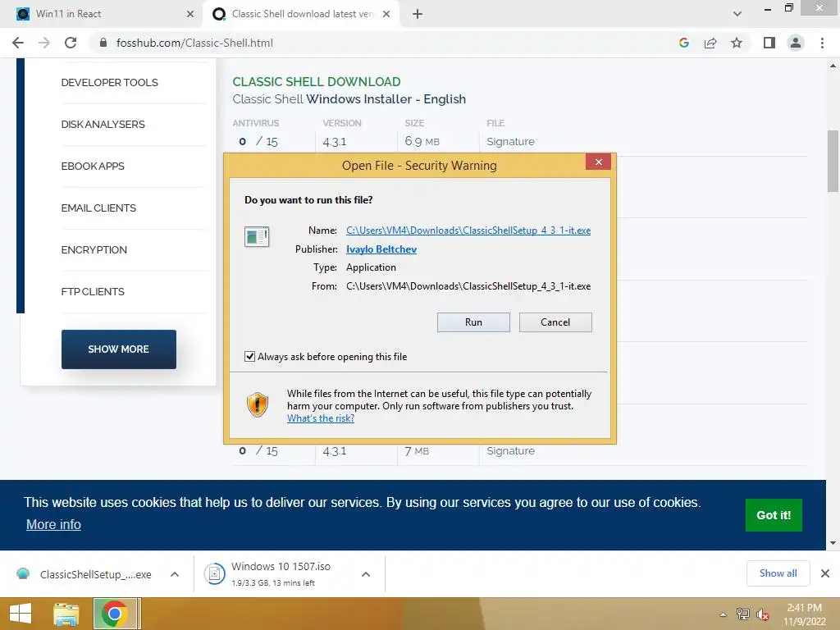Click Run in security warning

click(x=473, y=322)
